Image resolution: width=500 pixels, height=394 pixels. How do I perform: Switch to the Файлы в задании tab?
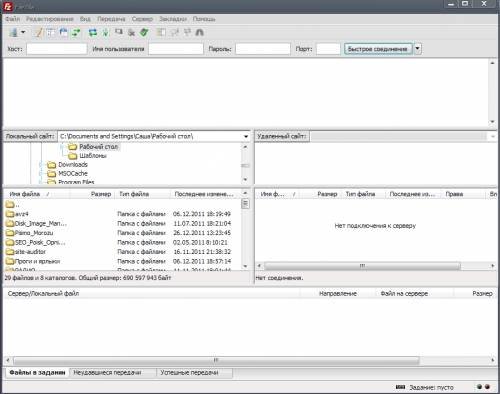37,372
